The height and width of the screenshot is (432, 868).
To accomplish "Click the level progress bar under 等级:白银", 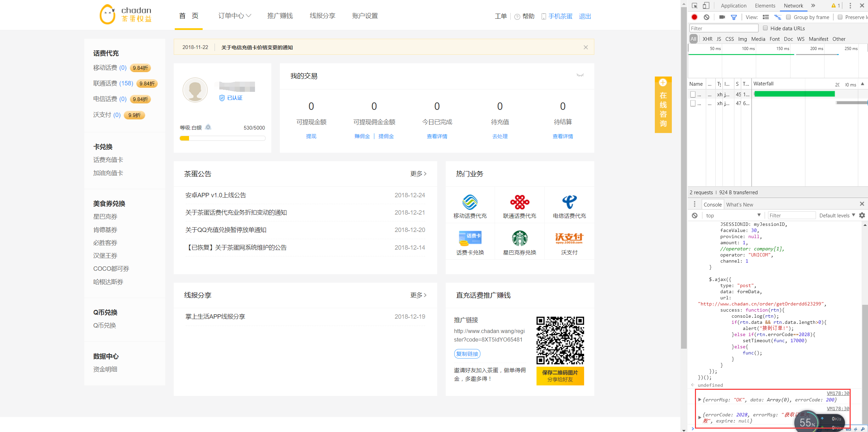I will (222, 138).
